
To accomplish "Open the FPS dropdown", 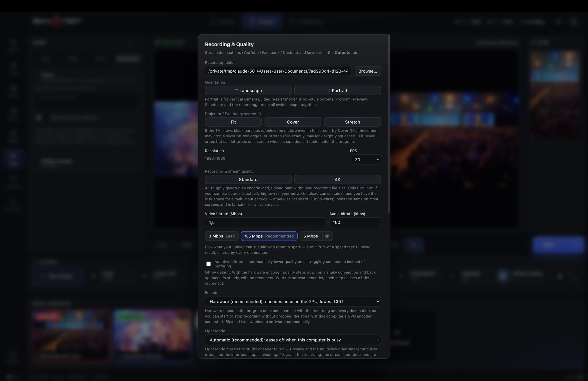I will (365, 160).
